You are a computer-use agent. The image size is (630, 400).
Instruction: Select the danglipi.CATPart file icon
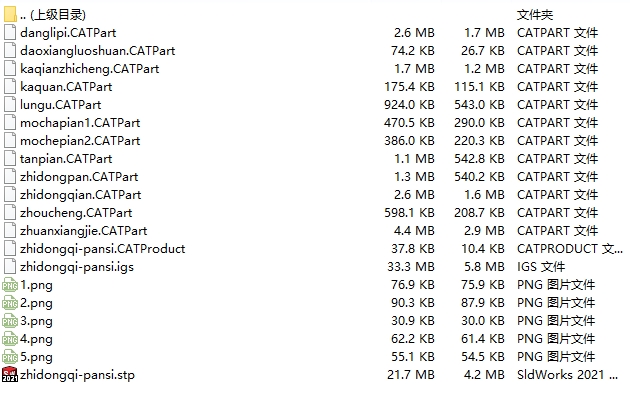point(10,33)
